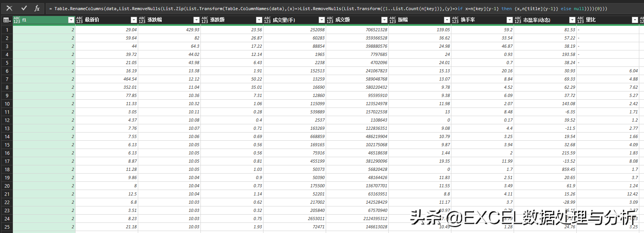The image size is (644, 233).
Task: Open the filter dropdown of column 成交额
Action: click(x=384, y=20)
